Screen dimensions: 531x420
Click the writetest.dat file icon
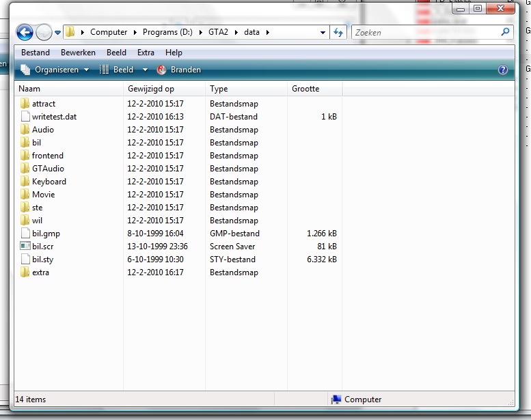(25, 117)
